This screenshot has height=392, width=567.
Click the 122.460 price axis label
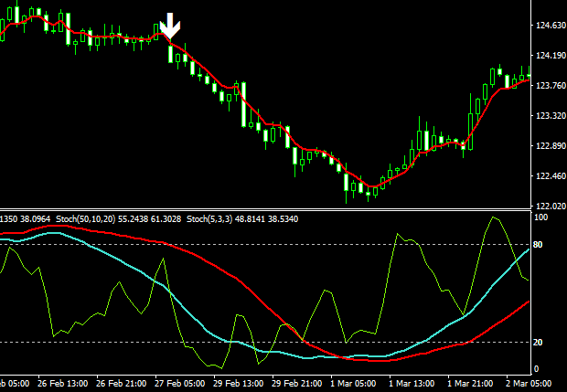pyautogui.click(x=549, y=176)
